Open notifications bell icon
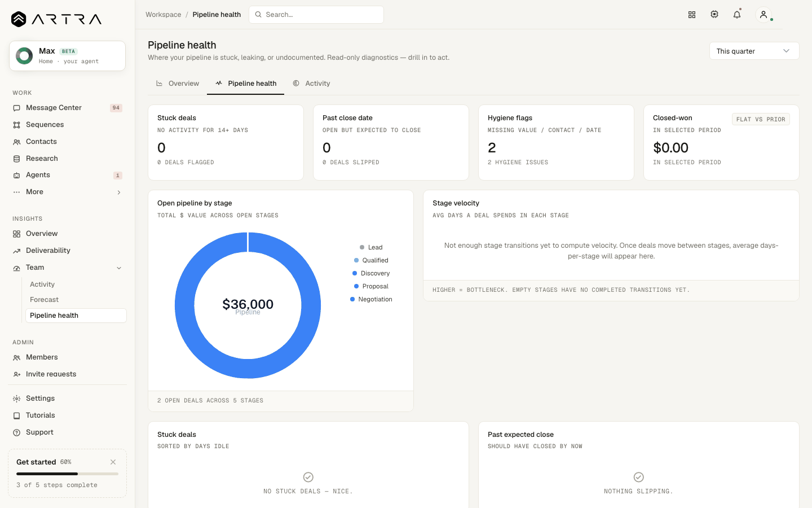Viewport: 812px width, 508px height. [737, 15]
